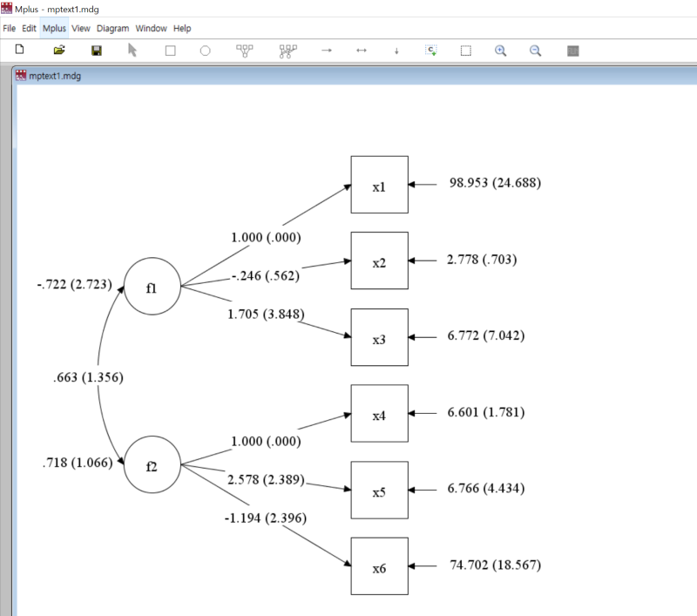Select the single-headed right arrow path tool
This screenshot has width=697, height=616.
tap(327, 51)
